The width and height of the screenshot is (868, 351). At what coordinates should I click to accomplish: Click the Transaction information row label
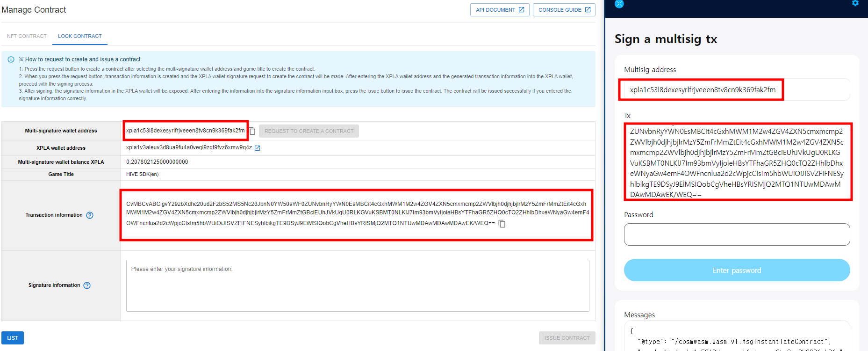[x=54, y=215]
